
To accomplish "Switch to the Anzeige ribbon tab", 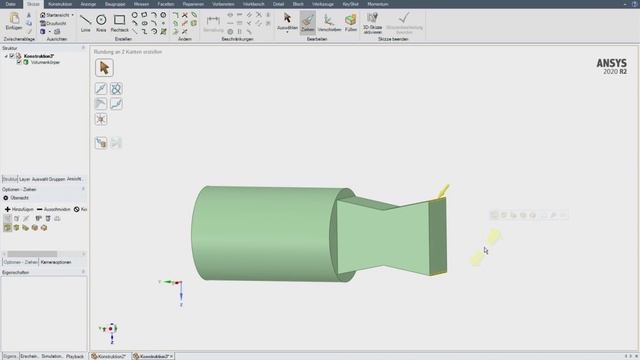I will pos(88,4).
